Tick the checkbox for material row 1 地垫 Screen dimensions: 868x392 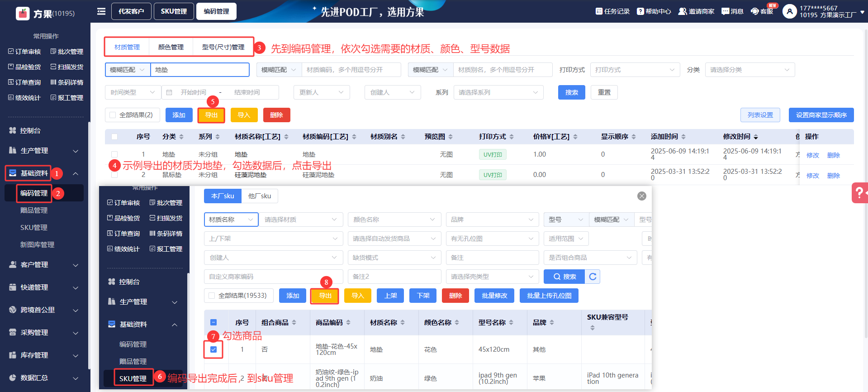pyautogui.click(x=114, y=154)
